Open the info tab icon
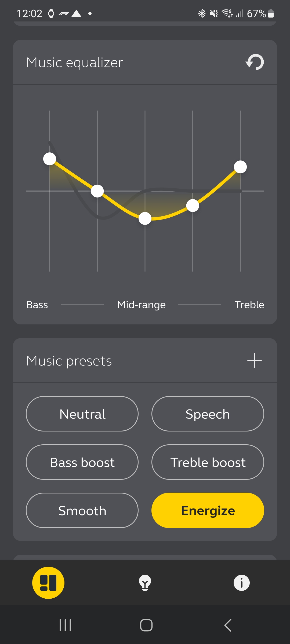This screenshot has width=290, height=644. click(241, 583)
